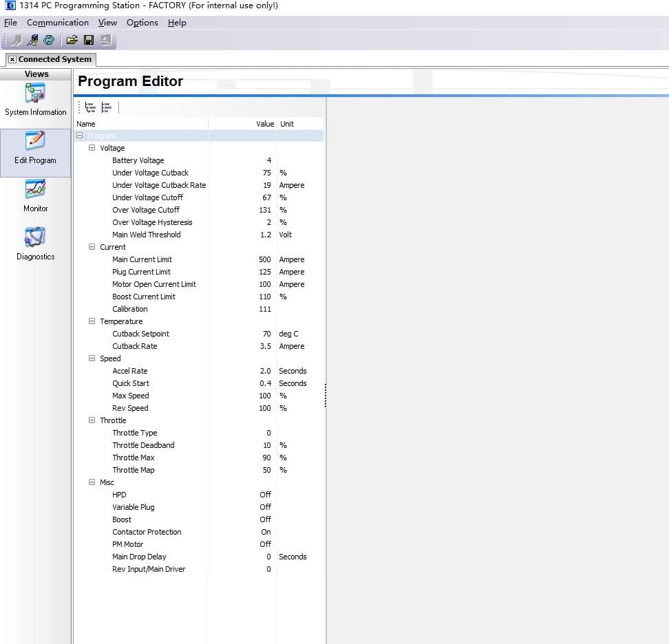Click the Unit column header
Viewport: 669px width, 644px height.
pyautogui.click(x=300, y=124)
